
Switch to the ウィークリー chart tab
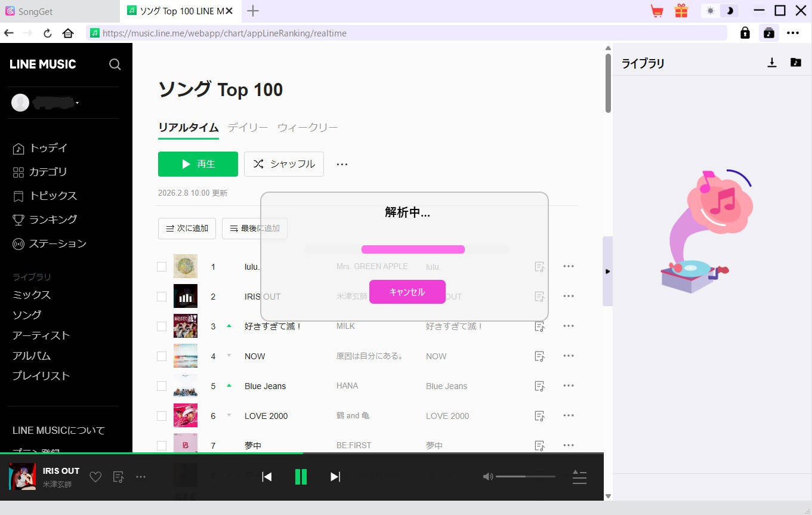[307, 127]
